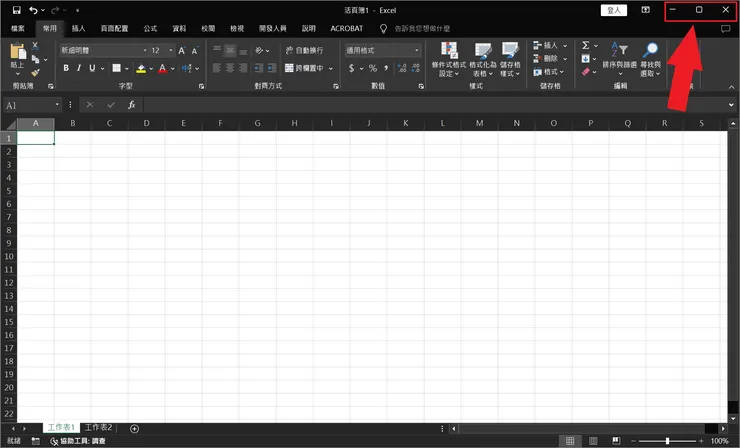Click the Paste (貼上) clipboard icon
Viewport: 740px width, 448px height.
tap(17, 51)
